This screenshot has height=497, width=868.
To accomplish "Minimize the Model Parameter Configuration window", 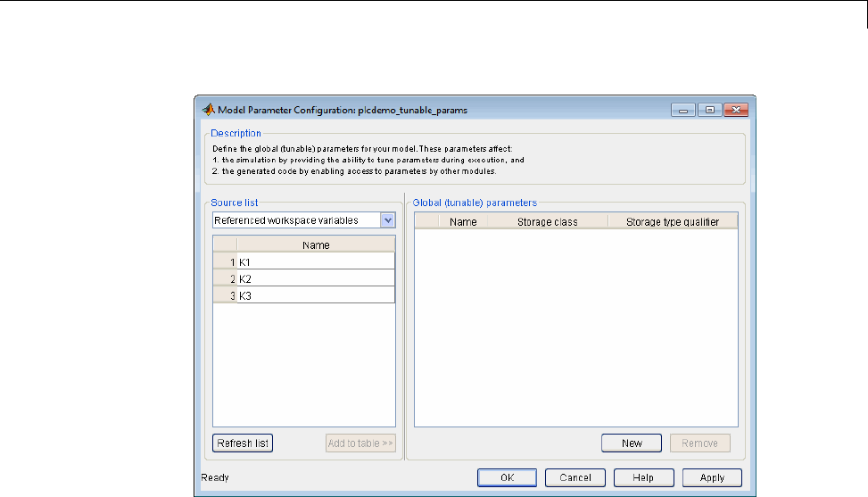I will 685,110.
